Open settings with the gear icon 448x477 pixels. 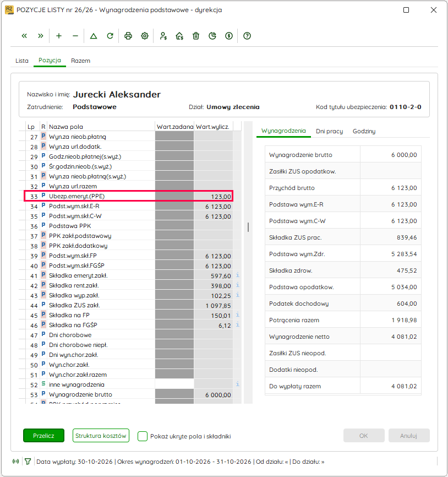tap(145, 36)
